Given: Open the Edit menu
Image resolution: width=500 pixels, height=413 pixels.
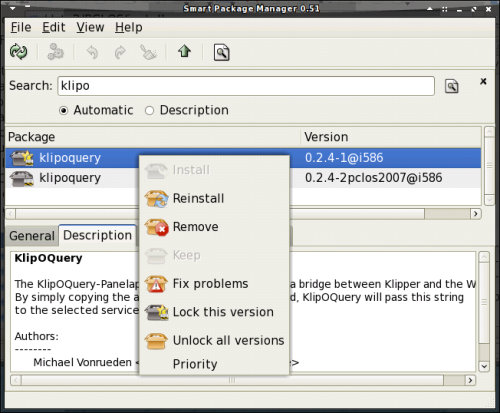Looking at the screenshot, I should pyautogui.click(x=53, y=27).
